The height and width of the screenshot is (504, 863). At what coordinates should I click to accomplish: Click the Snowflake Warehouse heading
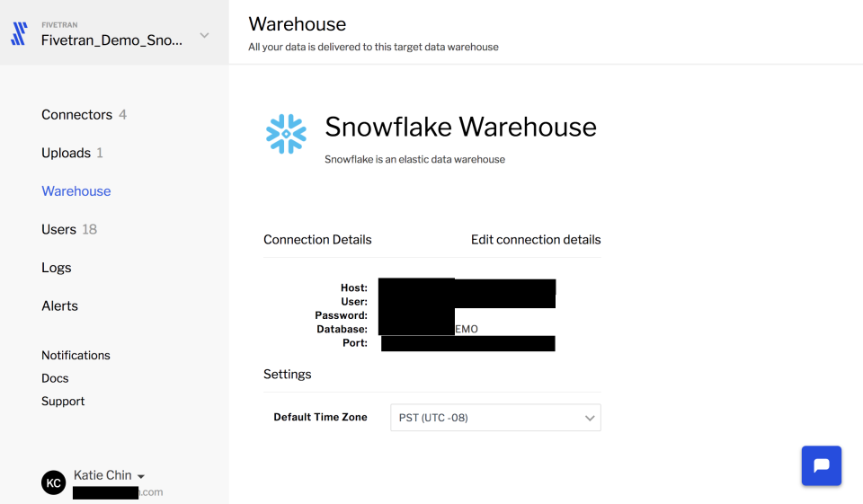460,127
